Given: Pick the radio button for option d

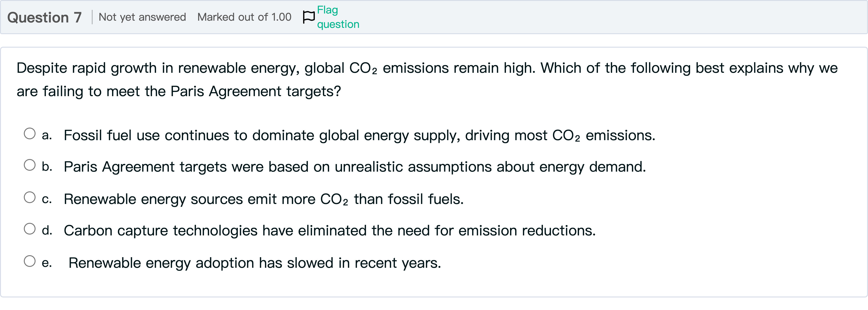Looking at the screenshot, I should (30, 229).
